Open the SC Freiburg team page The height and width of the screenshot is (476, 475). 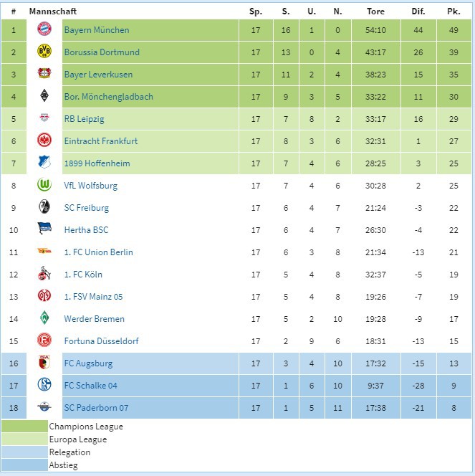tap(86, 208)
